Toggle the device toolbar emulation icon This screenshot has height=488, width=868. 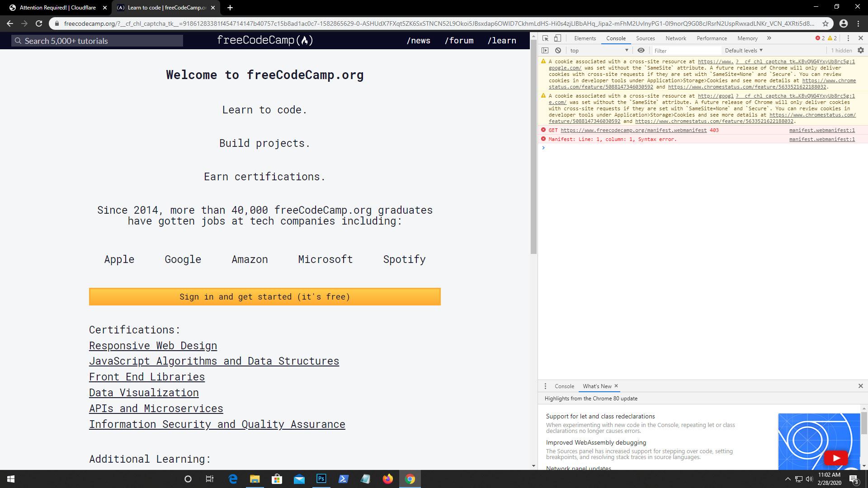[x=557, y=38]
